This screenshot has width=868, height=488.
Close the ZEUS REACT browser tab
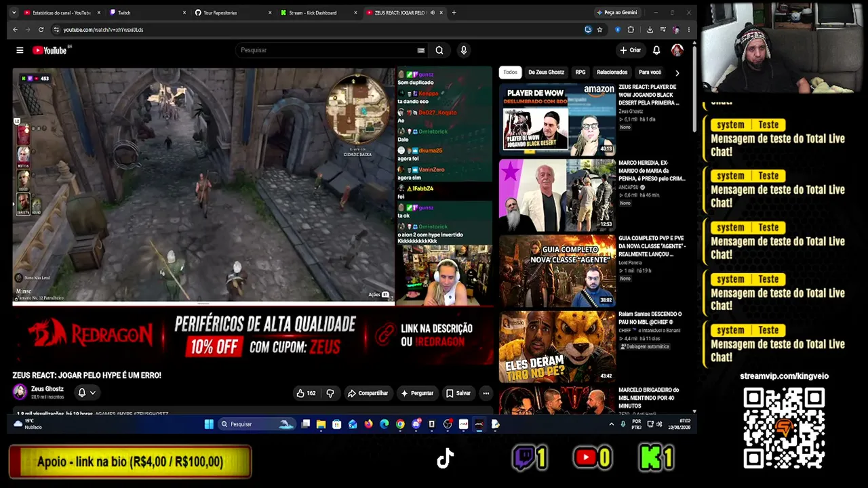(441, 12)
